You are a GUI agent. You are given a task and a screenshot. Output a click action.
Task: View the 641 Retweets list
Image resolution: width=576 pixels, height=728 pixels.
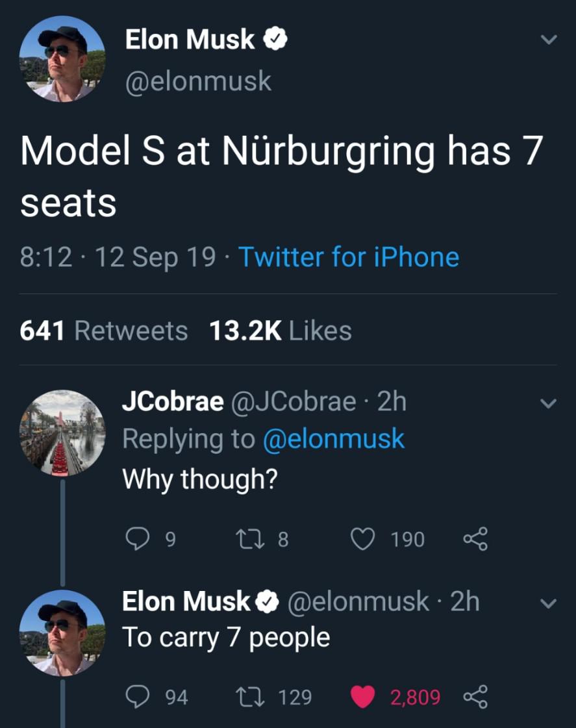pos(104,331)
